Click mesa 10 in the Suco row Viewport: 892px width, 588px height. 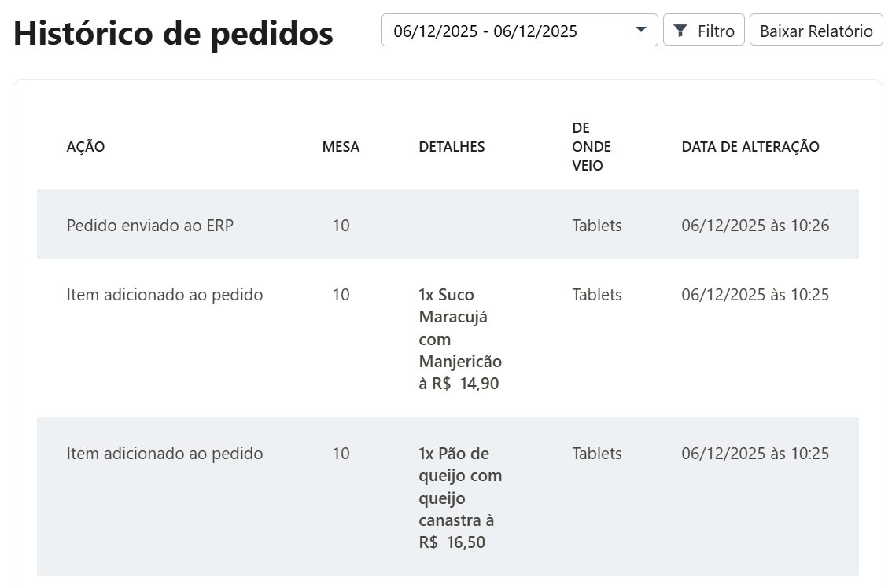[341, 295]
